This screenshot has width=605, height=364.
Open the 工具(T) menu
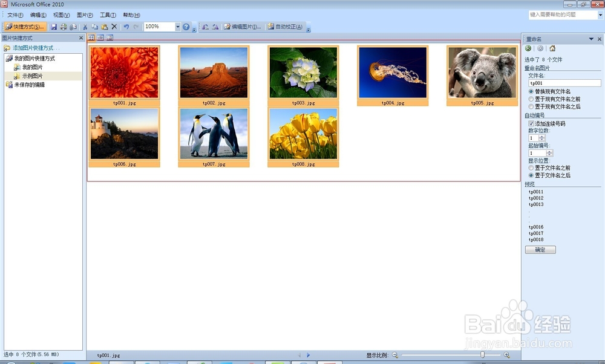[x=108, y=15]
